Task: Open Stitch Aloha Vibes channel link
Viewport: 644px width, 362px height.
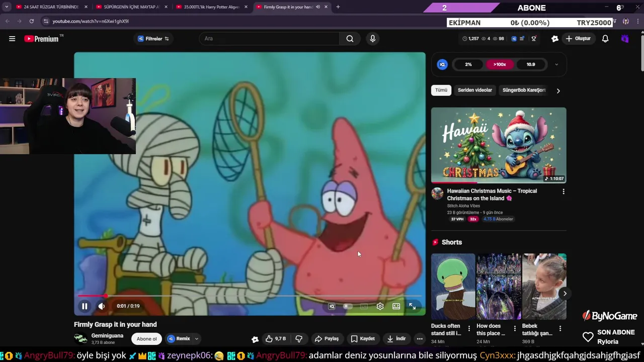Action: pos(463,206)
